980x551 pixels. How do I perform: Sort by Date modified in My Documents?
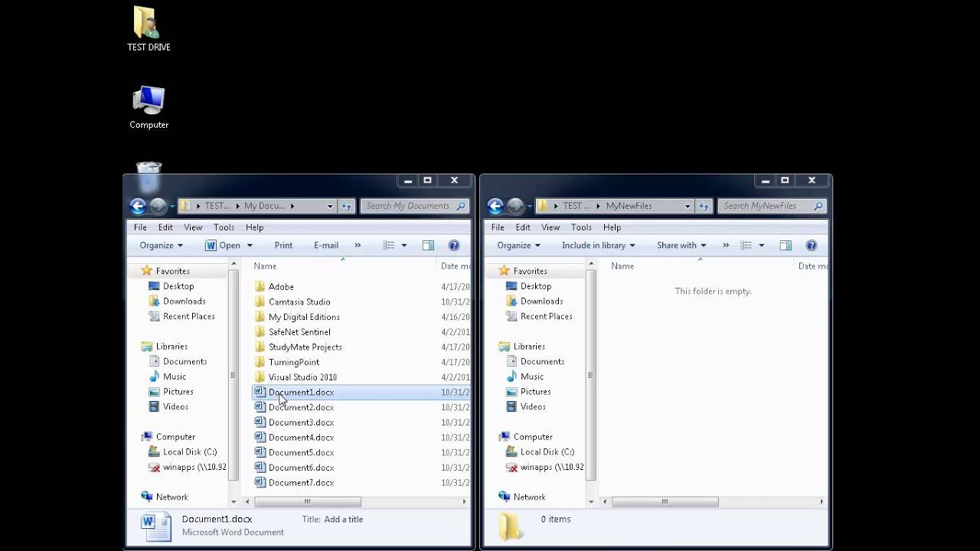pyautogui.click(x=454, y=266)
